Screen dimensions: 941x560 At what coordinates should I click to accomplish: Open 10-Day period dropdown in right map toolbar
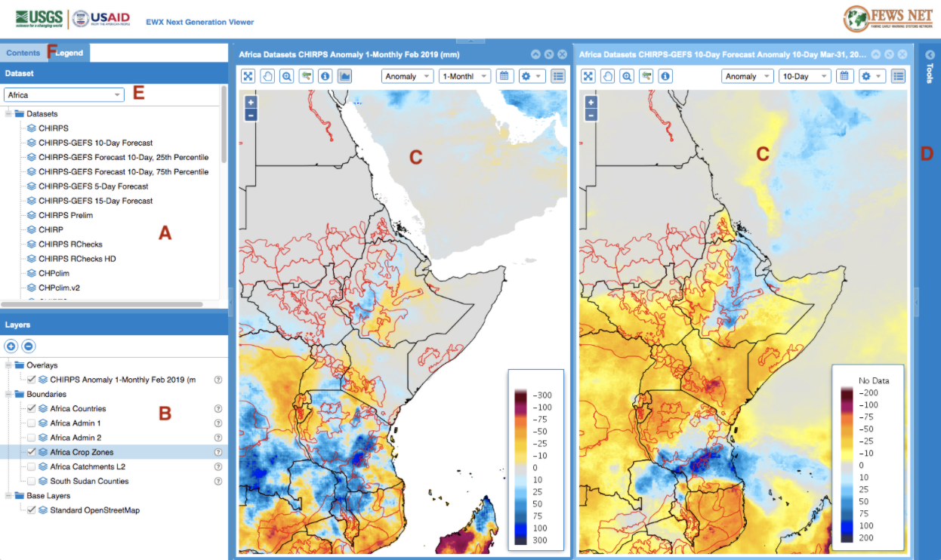pos(805,76)
